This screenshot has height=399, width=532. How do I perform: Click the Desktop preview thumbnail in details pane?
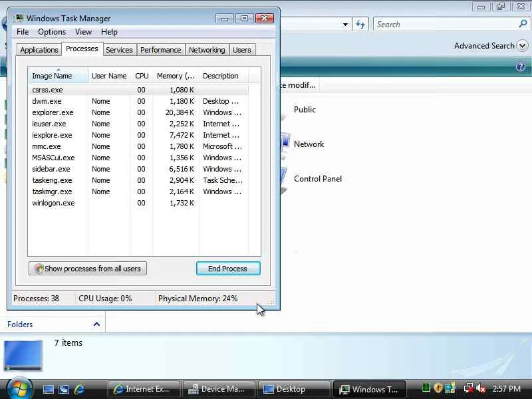[23, 355]
